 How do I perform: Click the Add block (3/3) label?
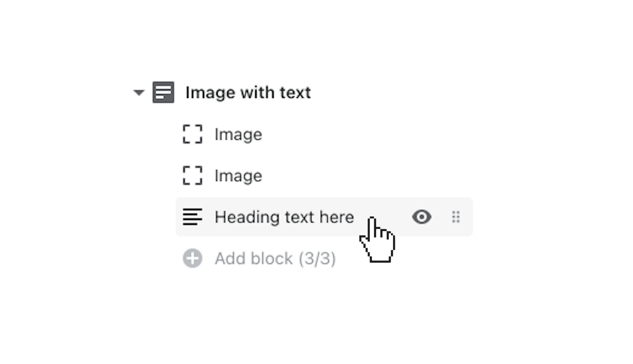[254, 259]
